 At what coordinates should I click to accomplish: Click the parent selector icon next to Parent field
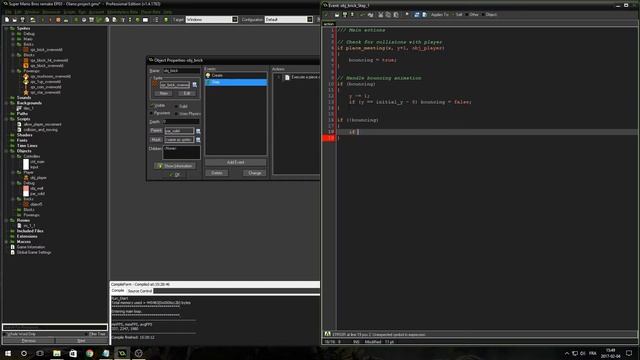coord(198,131)
